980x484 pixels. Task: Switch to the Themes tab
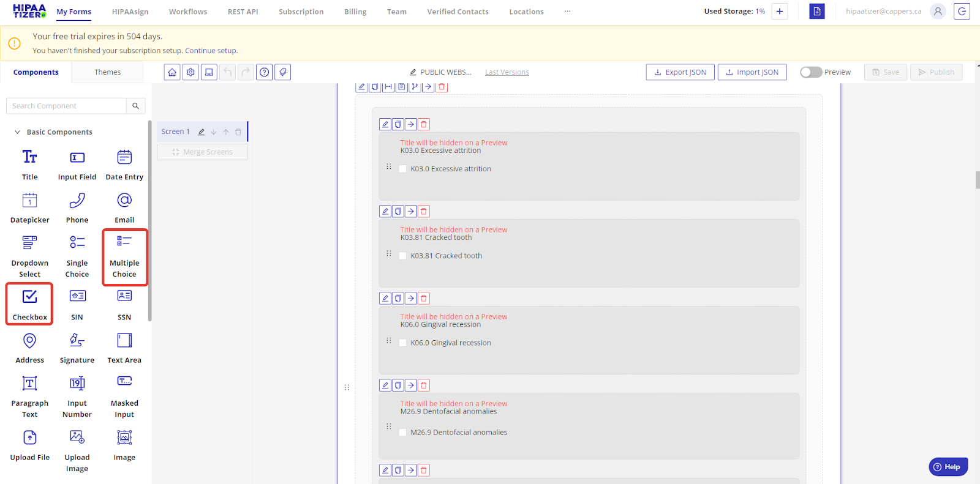(x=107, y=72)
